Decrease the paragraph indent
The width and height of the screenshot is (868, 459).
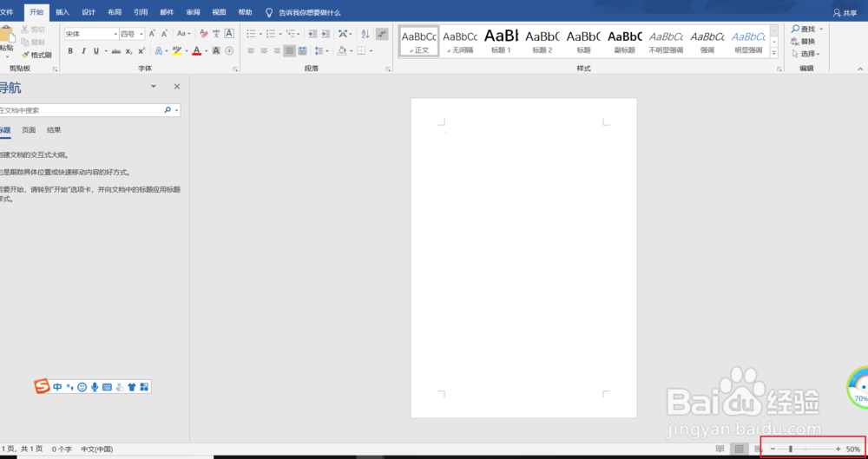click(x=312, y=34)
